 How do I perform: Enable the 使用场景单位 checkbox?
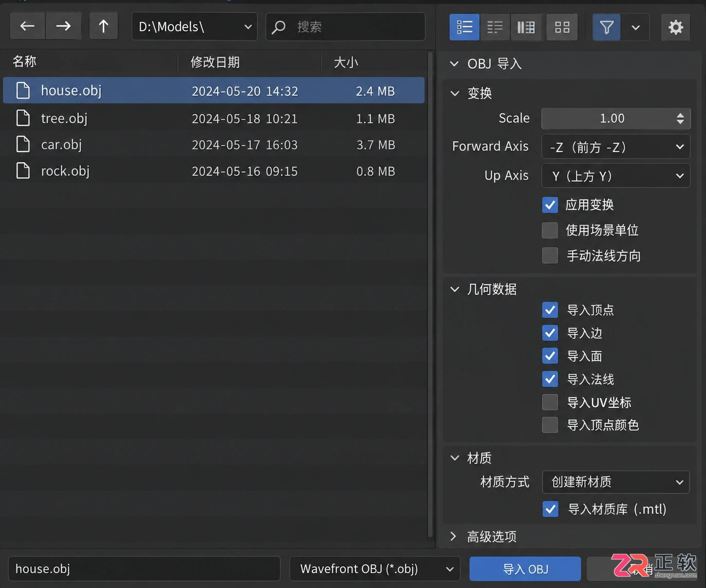tap(550, 230)
